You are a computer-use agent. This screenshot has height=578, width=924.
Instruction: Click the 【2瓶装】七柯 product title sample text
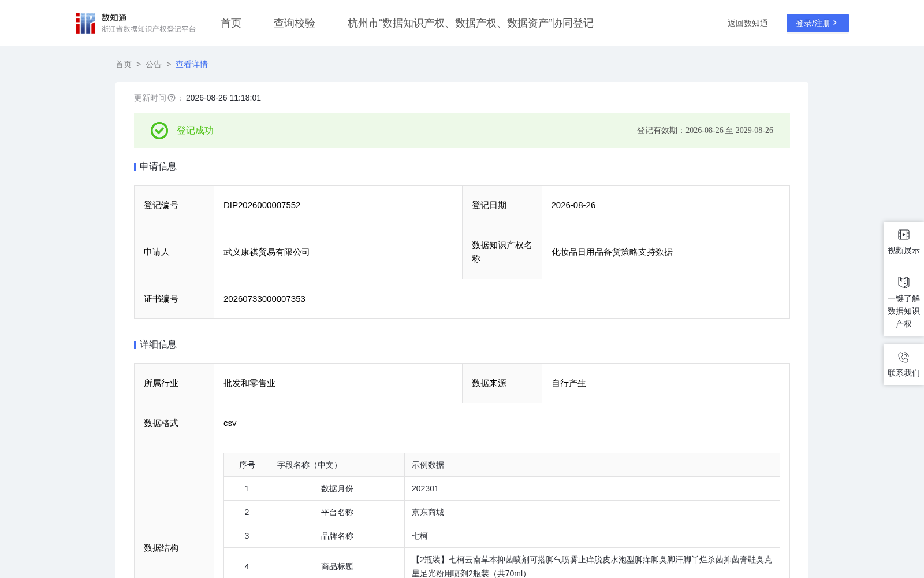pos(592,566)
